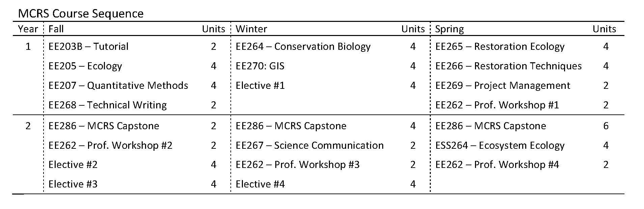The image size is (644, 209).
Task: Click the EE203B – Tutorial course entry
Action: click(88, 46)
